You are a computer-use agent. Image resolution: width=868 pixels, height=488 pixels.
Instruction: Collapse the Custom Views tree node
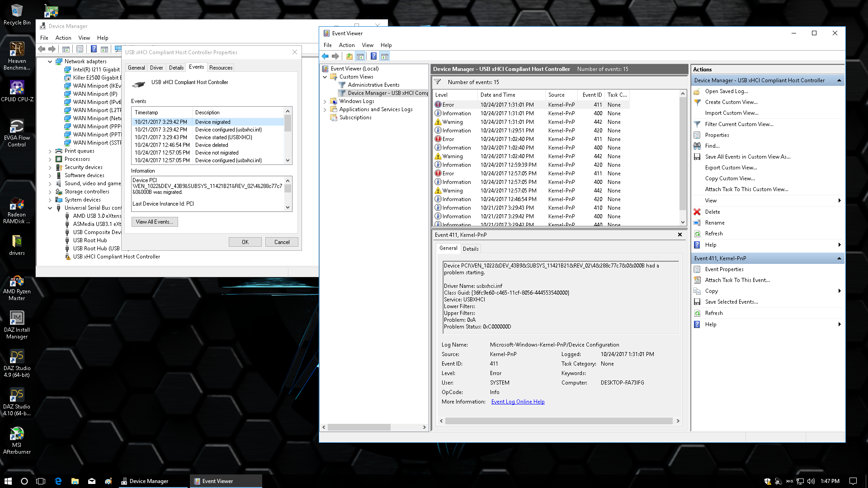325,77
